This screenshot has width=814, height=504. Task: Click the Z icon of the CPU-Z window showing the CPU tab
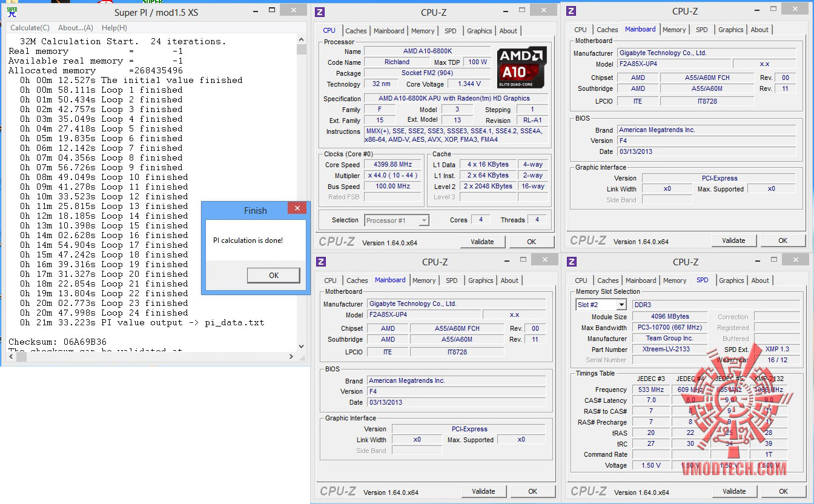click(x=320, y=12)
